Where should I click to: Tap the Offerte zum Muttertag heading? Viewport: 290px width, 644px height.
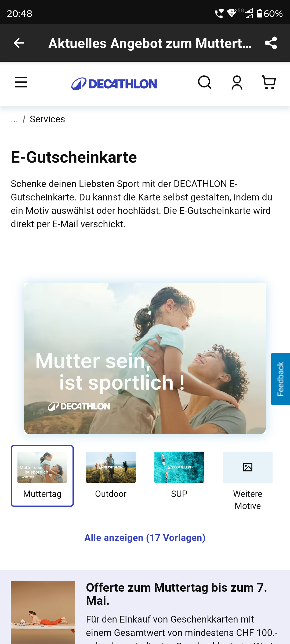coord(177,594)
